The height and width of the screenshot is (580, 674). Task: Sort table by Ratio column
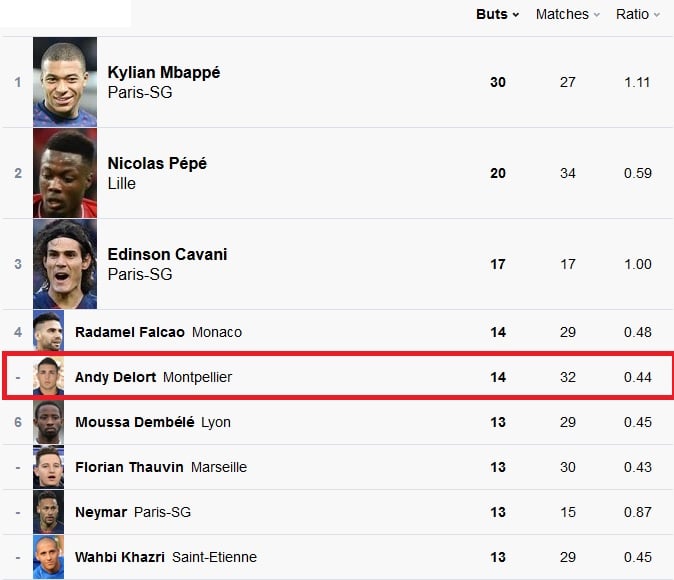click(x=637, y=15)
